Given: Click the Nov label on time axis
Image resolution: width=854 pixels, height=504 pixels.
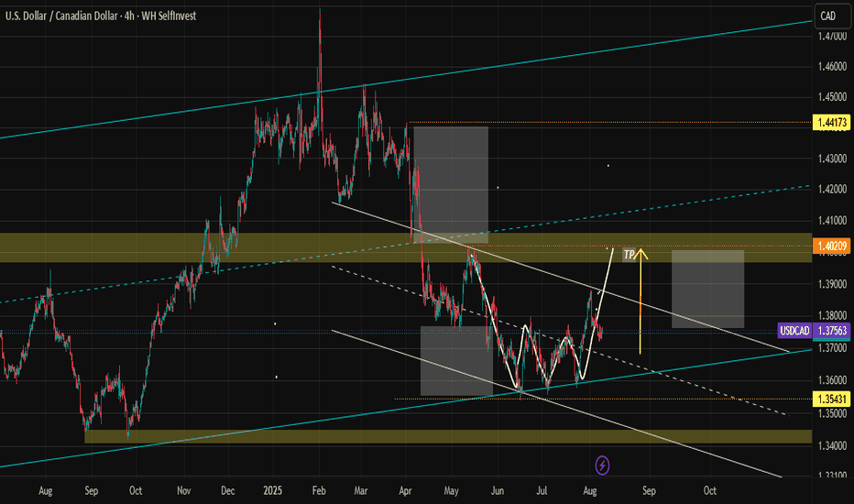Looking at the screenshot, I should 184,490.
